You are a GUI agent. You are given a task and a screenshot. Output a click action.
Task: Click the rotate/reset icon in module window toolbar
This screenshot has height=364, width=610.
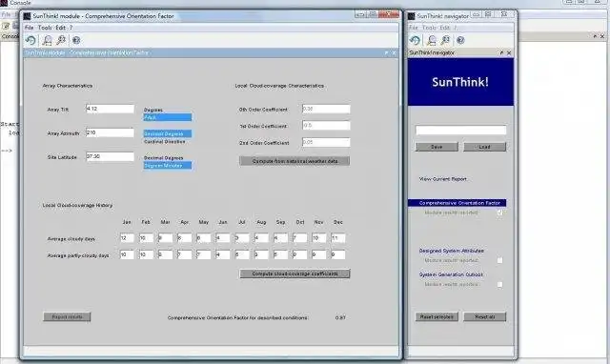[30, 40]
